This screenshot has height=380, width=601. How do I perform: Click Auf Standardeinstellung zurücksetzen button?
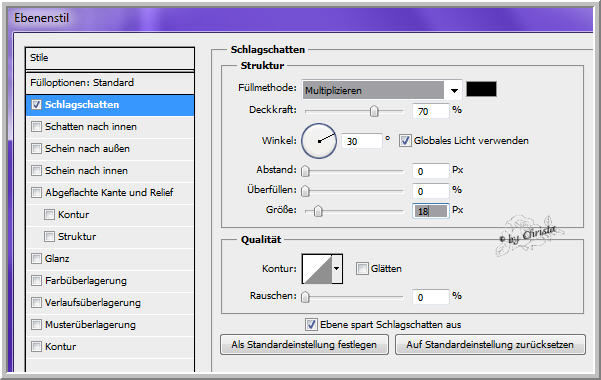pyautogui.click(x=490, y=345)
